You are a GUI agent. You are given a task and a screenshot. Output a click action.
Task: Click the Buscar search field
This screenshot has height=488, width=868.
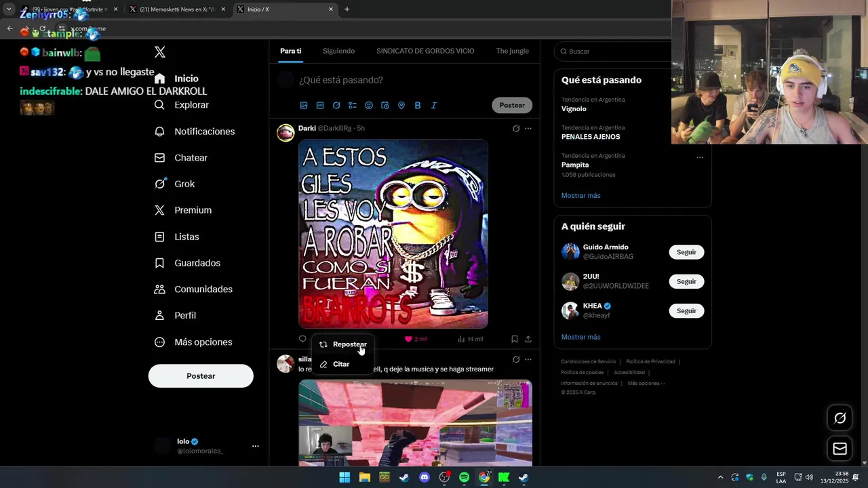(x=614, y=52)
